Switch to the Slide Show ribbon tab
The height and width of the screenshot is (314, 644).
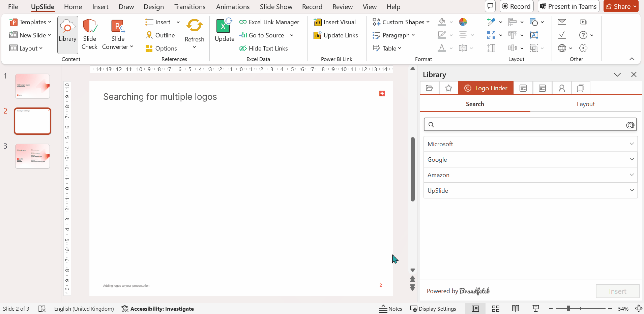[276, 7]
